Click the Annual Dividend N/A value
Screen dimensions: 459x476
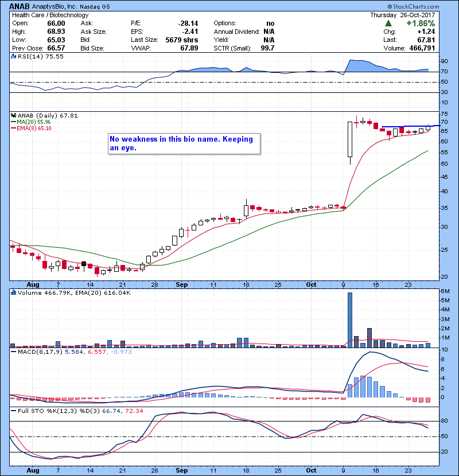click(x=269, y=32)
